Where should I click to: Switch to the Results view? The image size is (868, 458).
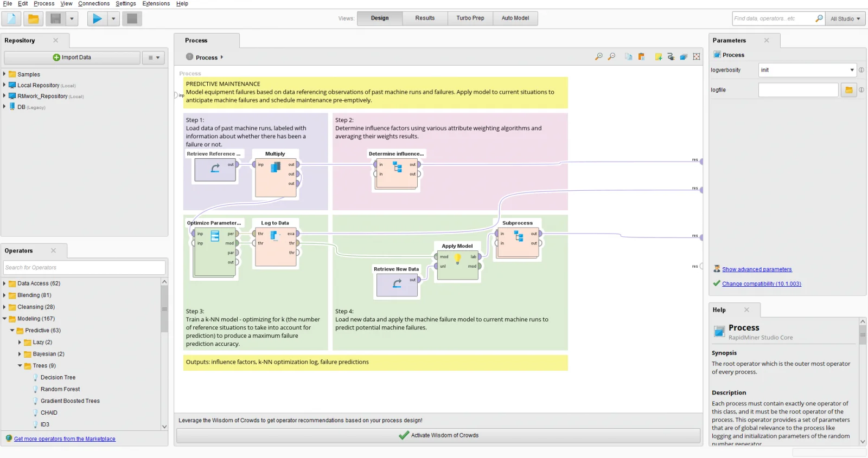tap(425, 18)
